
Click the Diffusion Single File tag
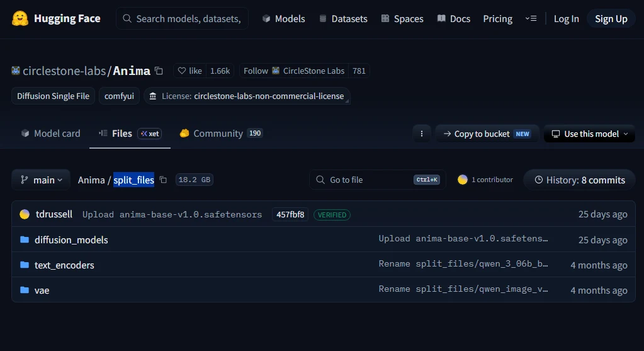tap(53, 96)
